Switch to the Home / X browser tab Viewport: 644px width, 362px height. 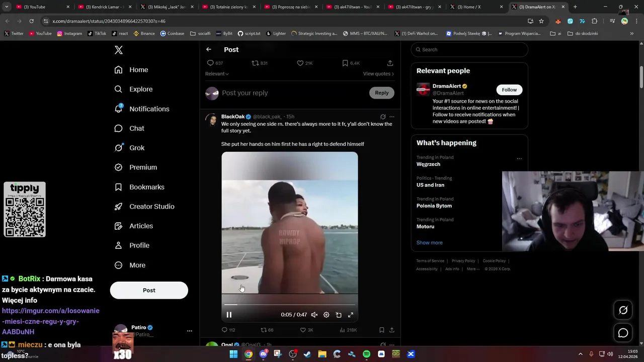(475, 7)
